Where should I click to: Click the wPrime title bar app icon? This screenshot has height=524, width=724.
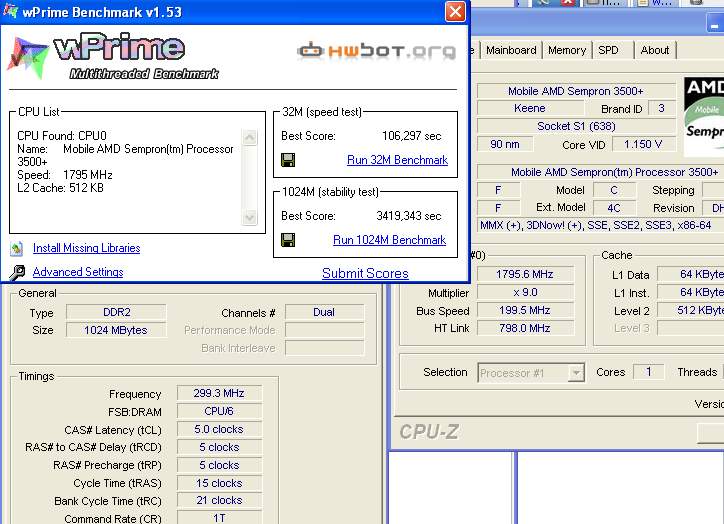10,11
